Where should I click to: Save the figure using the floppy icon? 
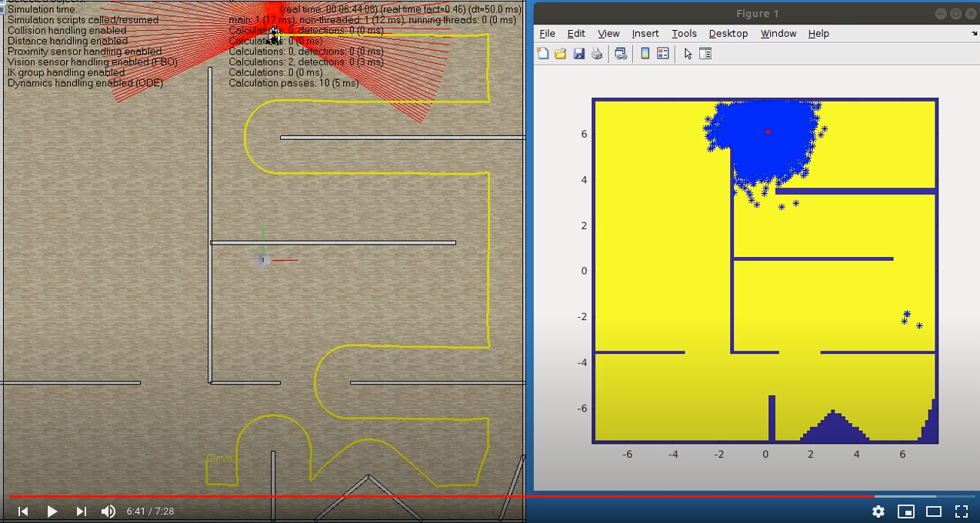578,54
